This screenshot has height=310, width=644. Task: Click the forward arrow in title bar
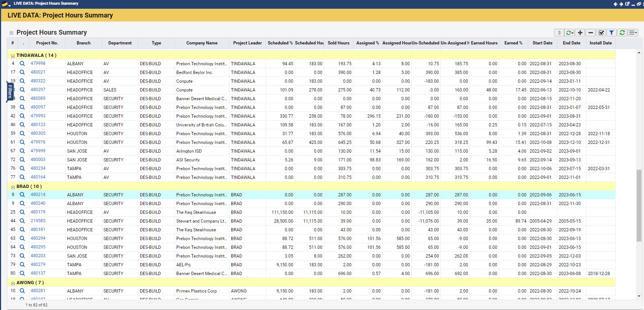[x=621, y=4]
